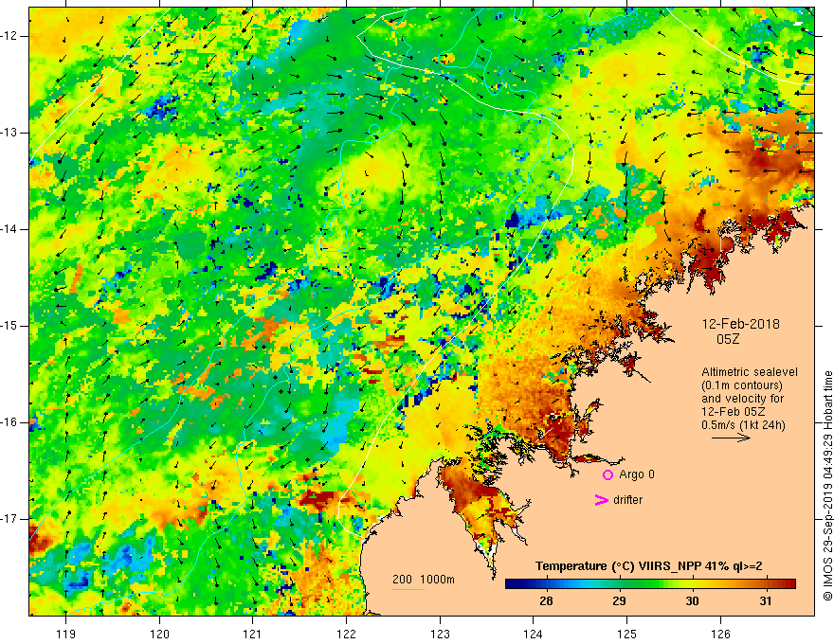Image resolution: width=834 pixels, height=644 pixels.
Task: Click the '0.5m/s (1kt 24h)' scale text
Action: (x=743, y=425)
